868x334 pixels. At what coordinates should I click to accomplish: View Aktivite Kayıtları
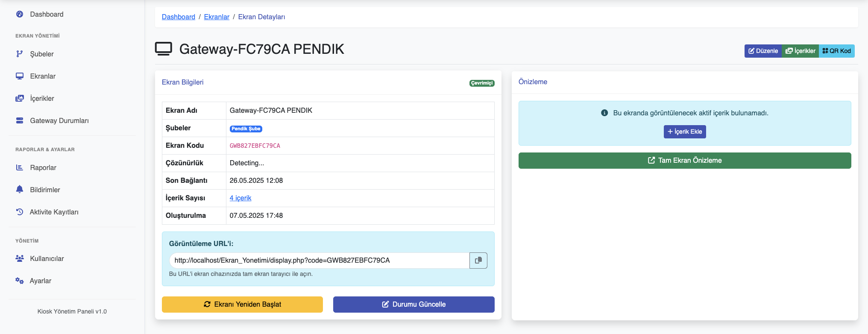pos(54,212)
